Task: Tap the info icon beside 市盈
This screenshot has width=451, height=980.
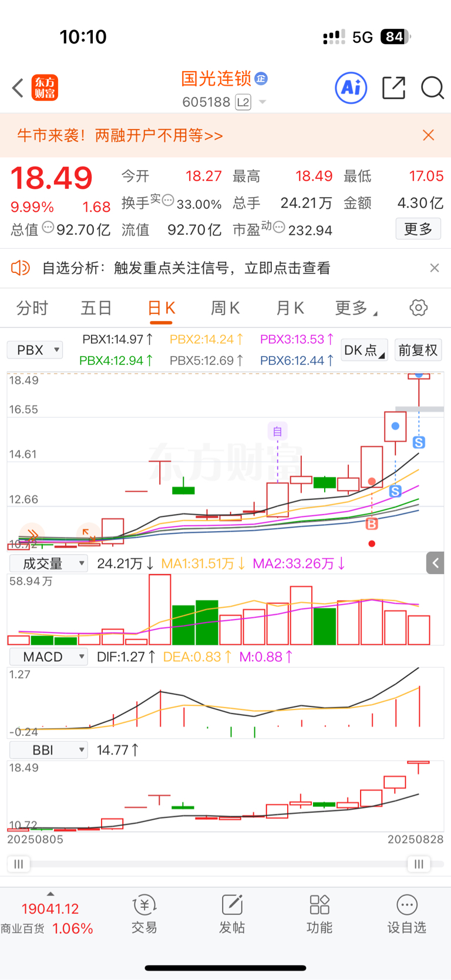Action: point(280,227)
